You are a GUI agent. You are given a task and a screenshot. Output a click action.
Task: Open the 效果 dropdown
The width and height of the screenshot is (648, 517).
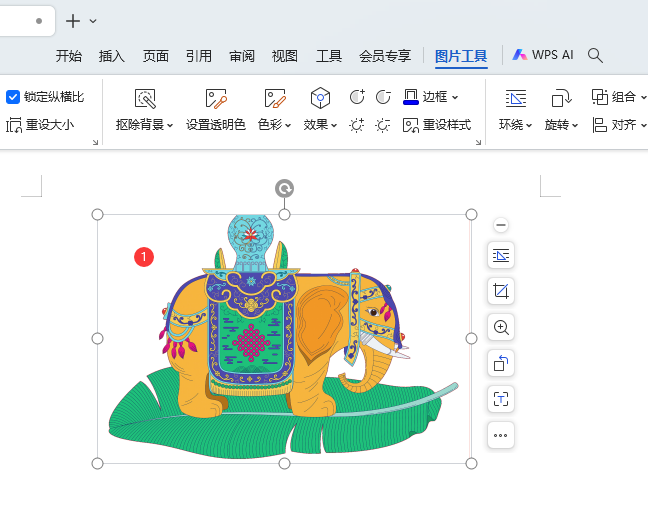[x=320, y=125]
